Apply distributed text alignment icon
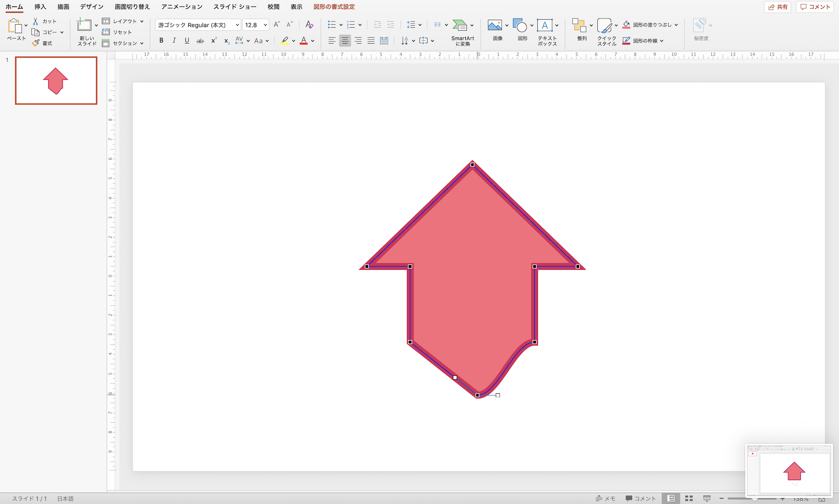 point(384,41)
